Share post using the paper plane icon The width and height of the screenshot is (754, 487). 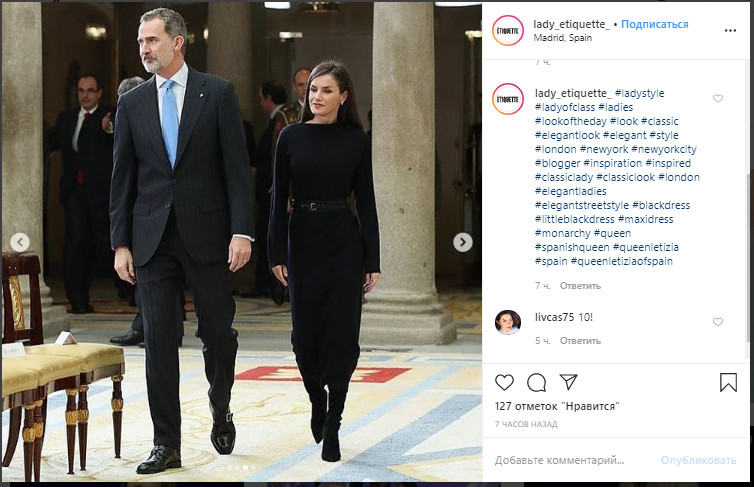pos(568,382)
